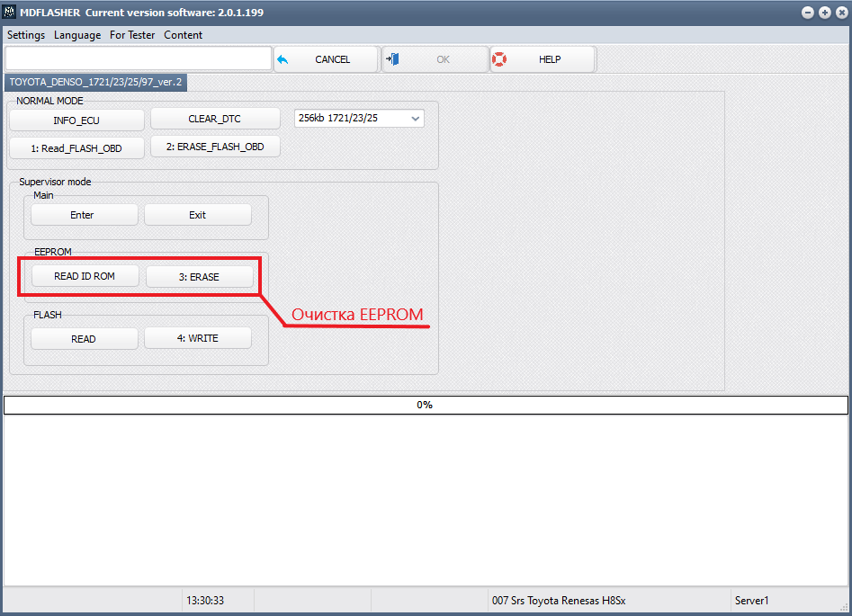Open the Language menu

(77, 35)
